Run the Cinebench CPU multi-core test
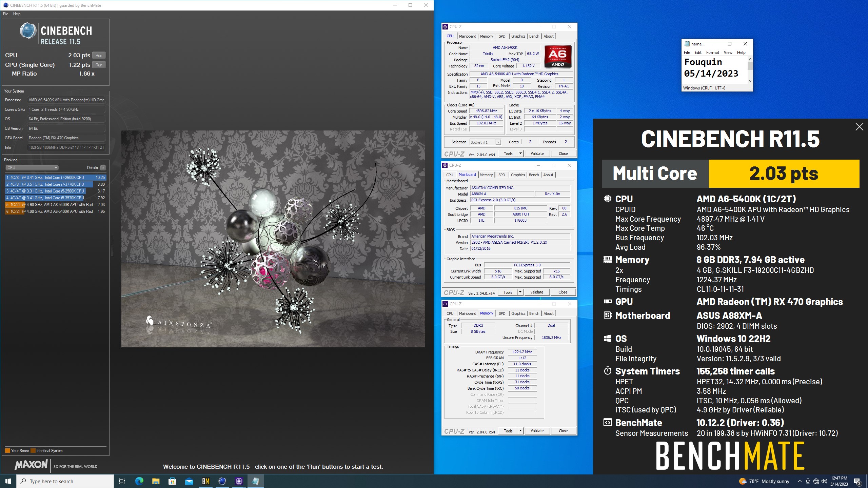The height and width of the screenshot is (488, 868). coord(99,56)
